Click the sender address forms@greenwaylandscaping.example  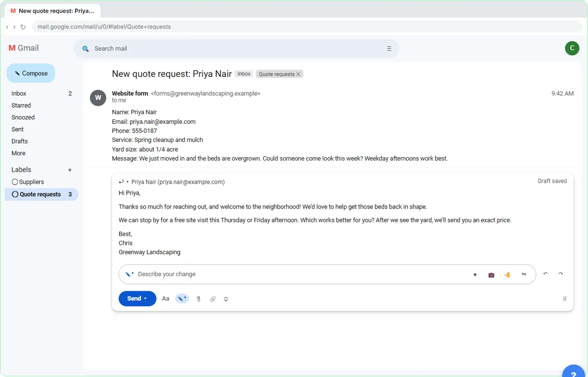click(x=205, y=94)
